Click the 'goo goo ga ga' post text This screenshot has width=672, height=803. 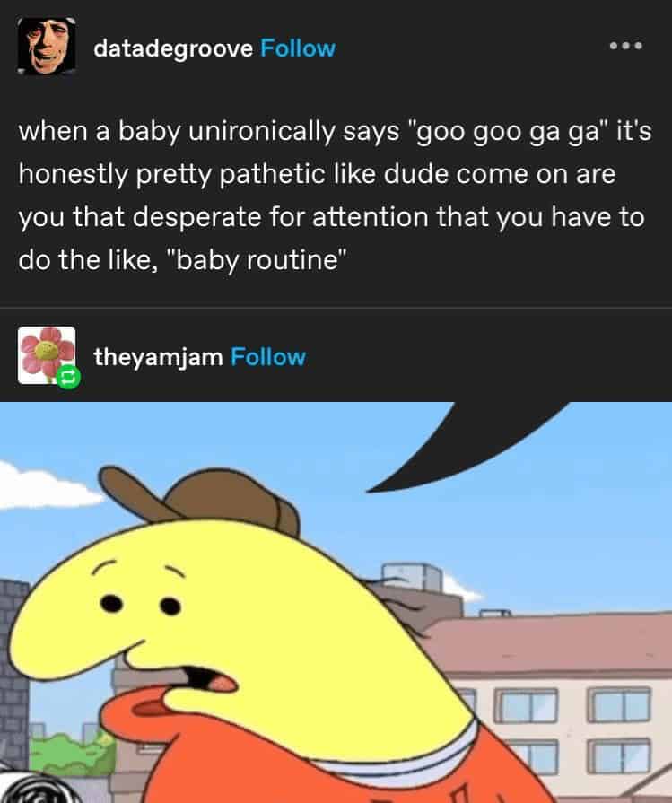[336, 195]
